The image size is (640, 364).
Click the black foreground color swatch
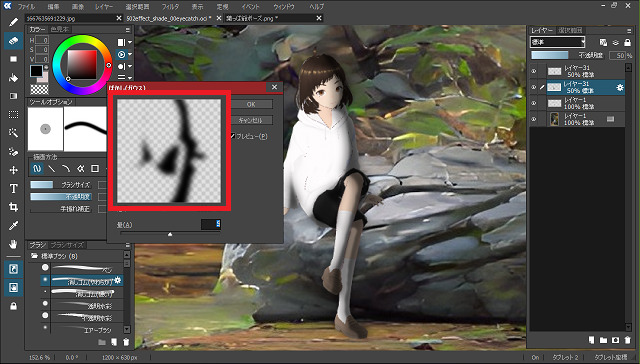click(x=36, y=71)
